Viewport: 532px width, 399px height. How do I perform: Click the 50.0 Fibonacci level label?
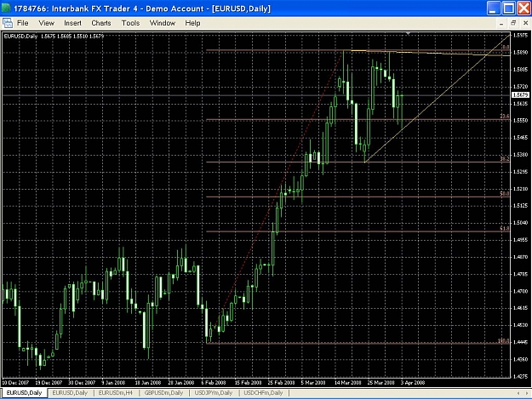[x=505, y=194]
